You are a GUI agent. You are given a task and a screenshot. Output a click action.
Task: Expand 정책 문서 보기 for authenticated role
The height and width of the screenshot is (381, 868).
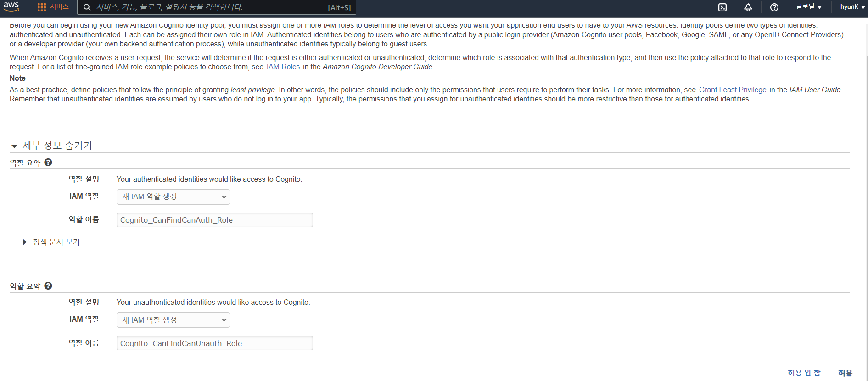tap(51, 242)
